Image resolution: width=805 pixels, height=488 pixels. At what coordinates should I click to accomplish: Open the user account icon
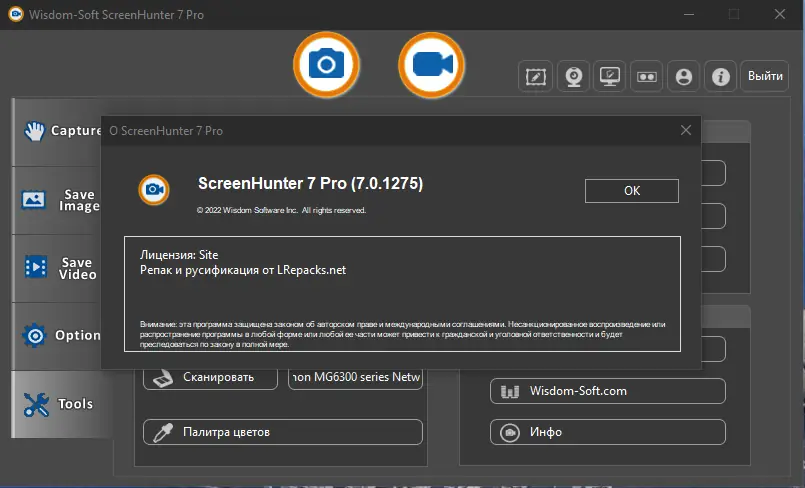click(683, 76)
